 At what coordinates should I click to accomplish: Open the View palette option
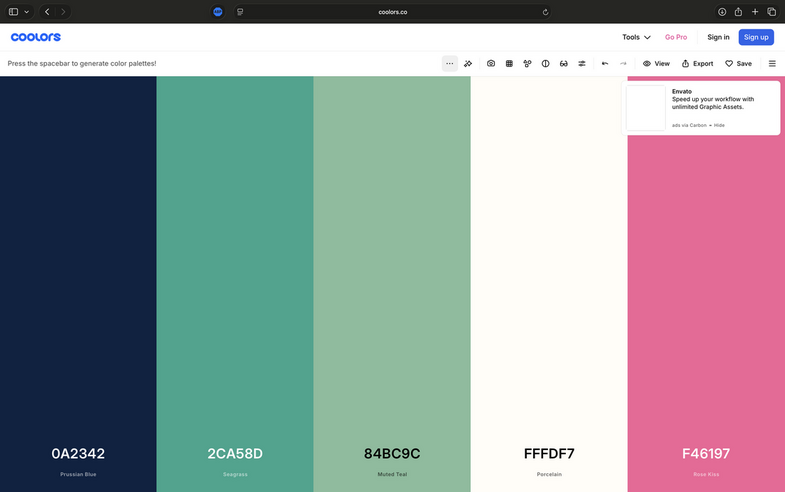click(656, 63)
